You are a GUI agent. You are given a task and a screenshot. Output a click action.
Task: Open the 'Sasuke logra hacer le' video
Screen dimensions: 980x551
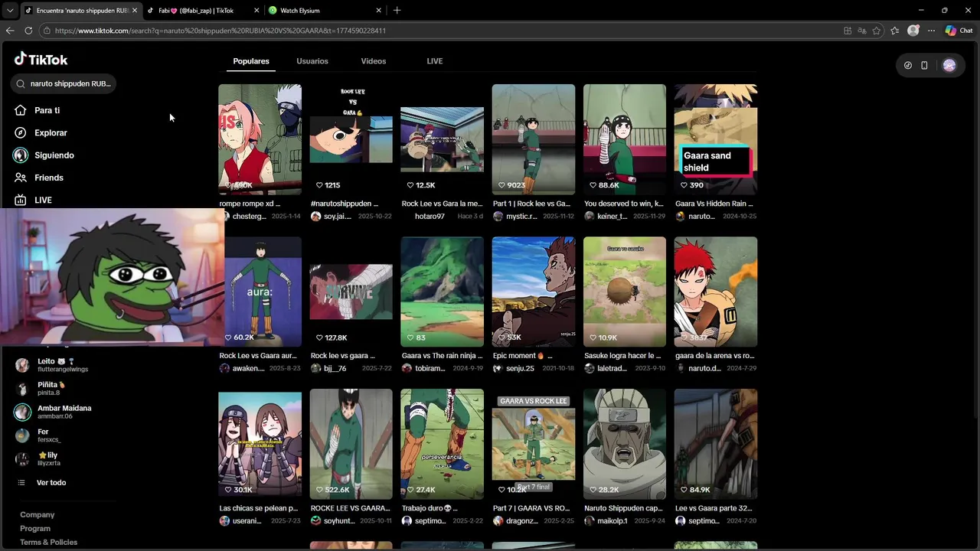pos(625,292)
